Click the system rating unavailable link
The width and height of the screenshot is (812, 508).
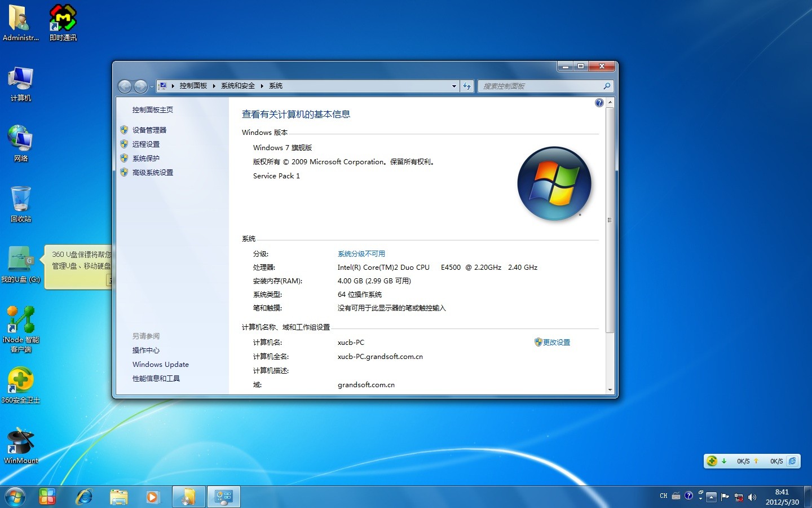[x=361, y=253]
